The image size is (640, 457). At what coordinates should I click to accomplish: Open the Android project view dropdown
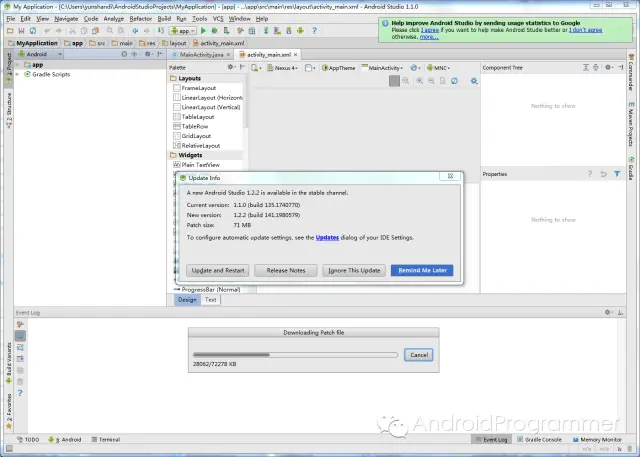tap(40, 54)
